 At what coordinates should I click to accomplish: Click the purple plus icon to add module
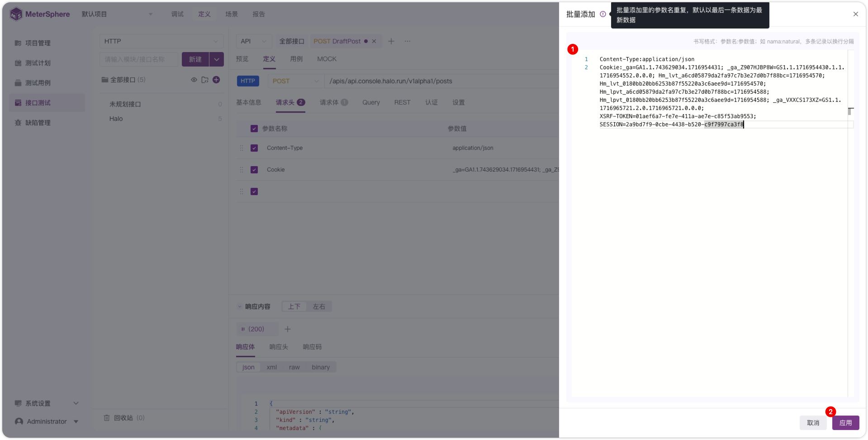216,80
